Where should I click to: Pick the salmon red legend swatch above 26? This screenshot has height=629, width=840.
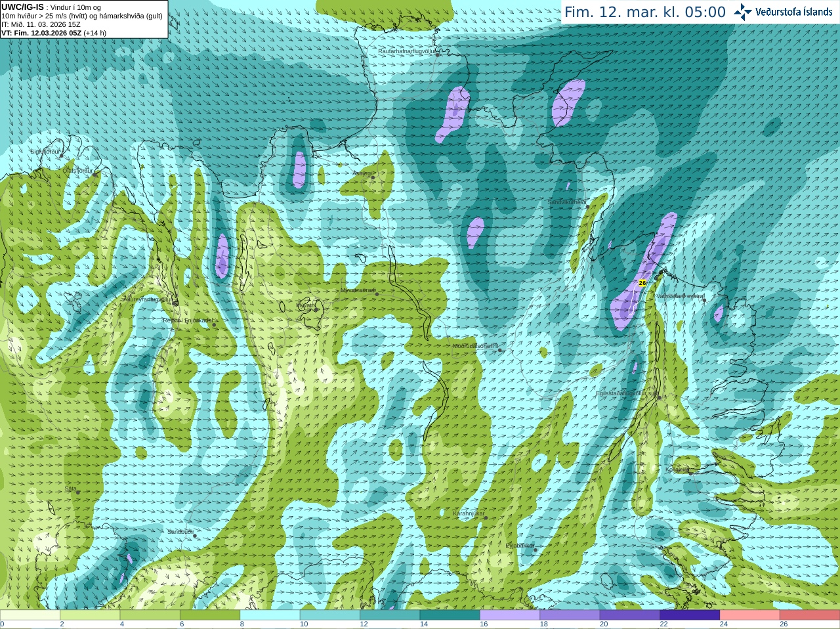pyautogui.click(x=810, y=615)
